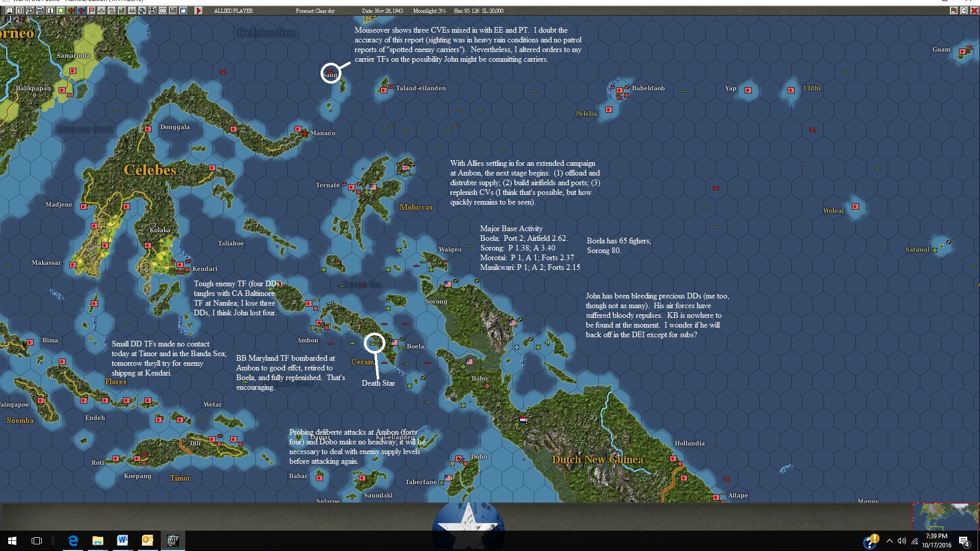Click the green factory-shaped toolbar icon

121,10
